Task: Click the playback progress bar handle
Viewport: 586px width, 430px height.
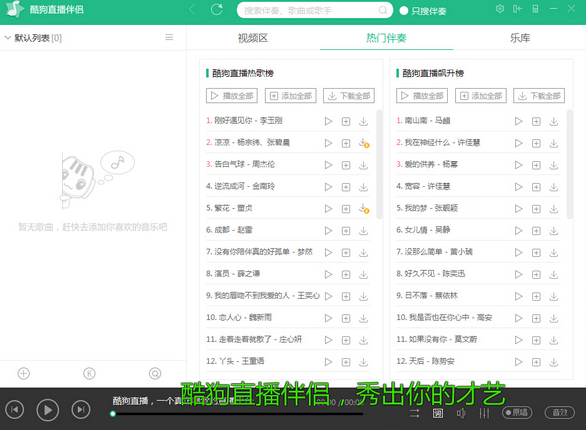Action: (113, 414)
